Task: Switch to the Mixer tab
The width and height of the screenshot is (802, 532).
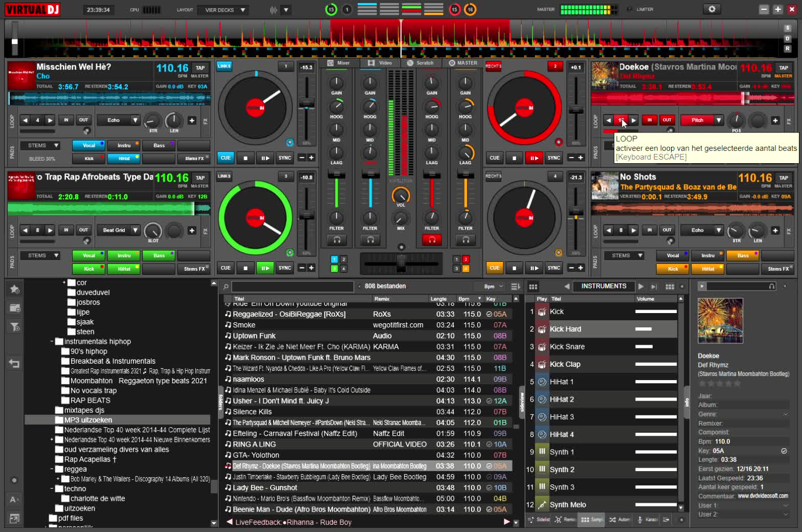Action: click(339, 63)
